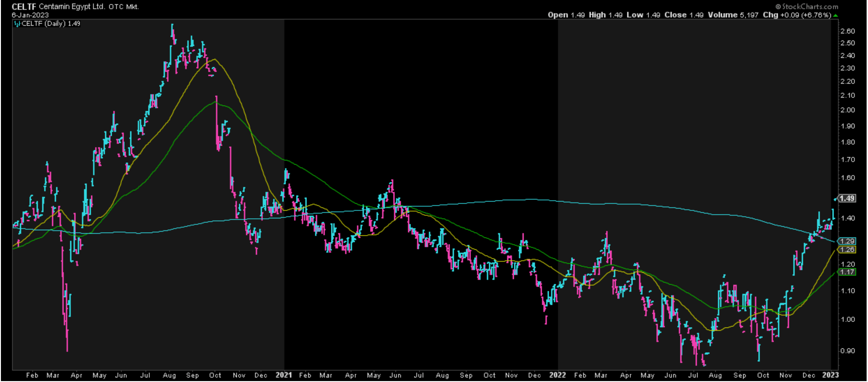The image size is (868, 382).
Task: Click the 2022 year label on time axis
Action: pos(558,375)
